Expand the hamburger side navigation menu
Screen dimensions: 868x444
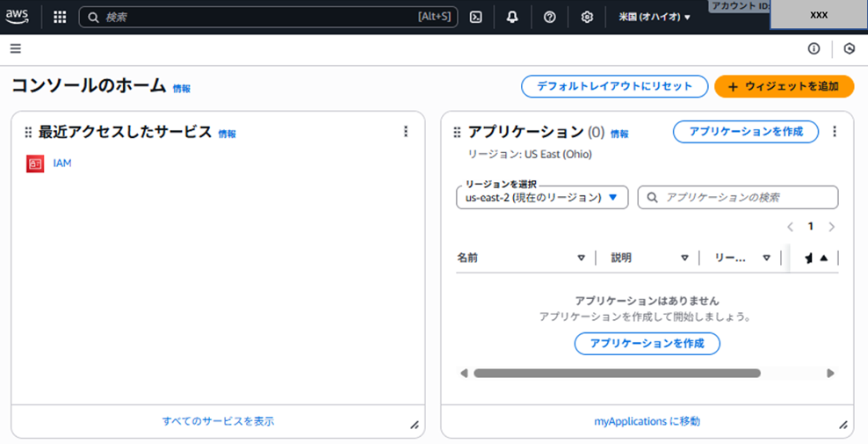16,48
